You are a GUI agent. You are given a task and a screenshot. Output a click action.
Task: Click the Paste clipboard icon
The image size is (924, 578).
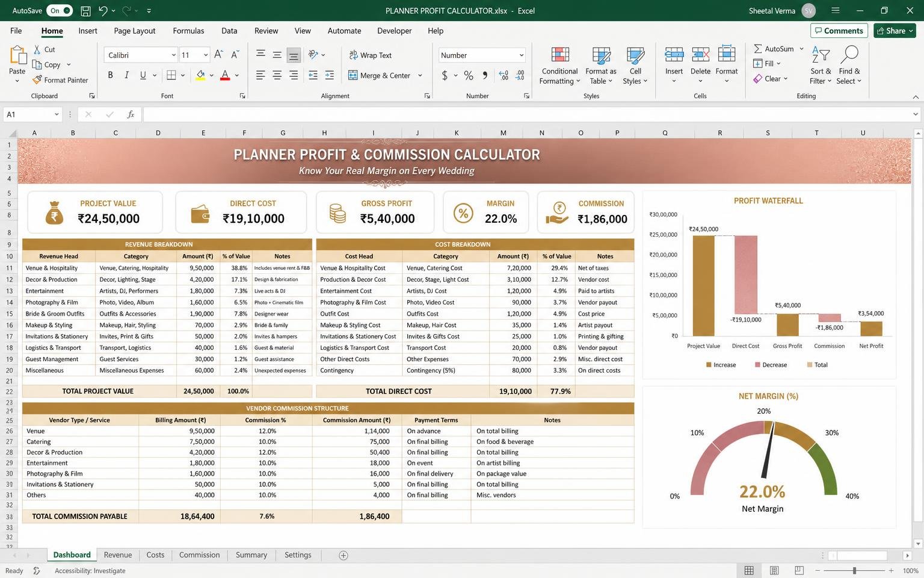17,56
